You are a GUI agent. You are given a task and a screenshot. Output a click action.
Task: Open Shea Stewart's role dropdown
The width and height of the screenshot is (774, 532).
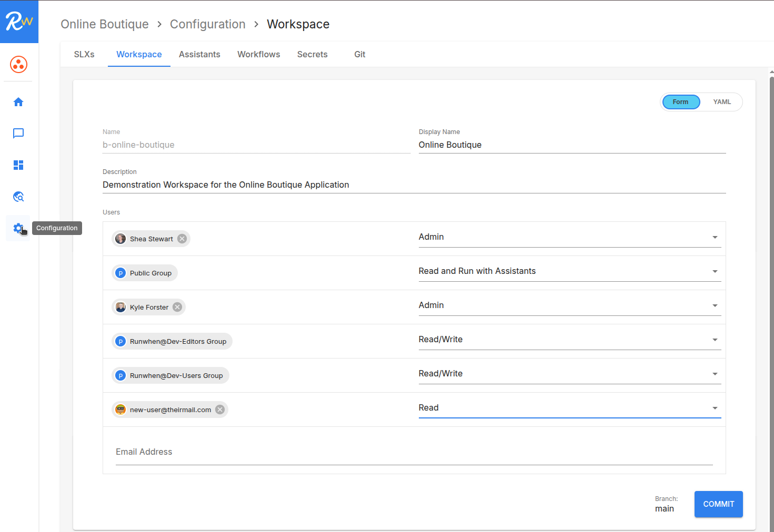point(569,237)
